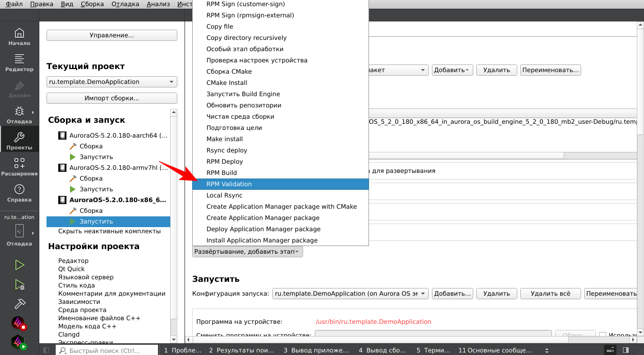Image resolution: width=644 pixels, height=355 pixels.
Task: Open the run configuration dropdown
Action: [x=351, y=293]
